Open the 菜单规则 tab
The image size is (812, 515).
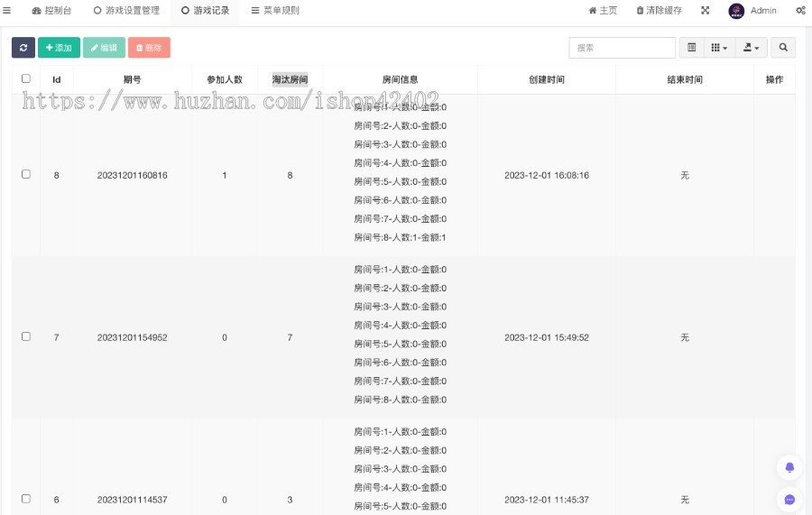pos(275,10)
